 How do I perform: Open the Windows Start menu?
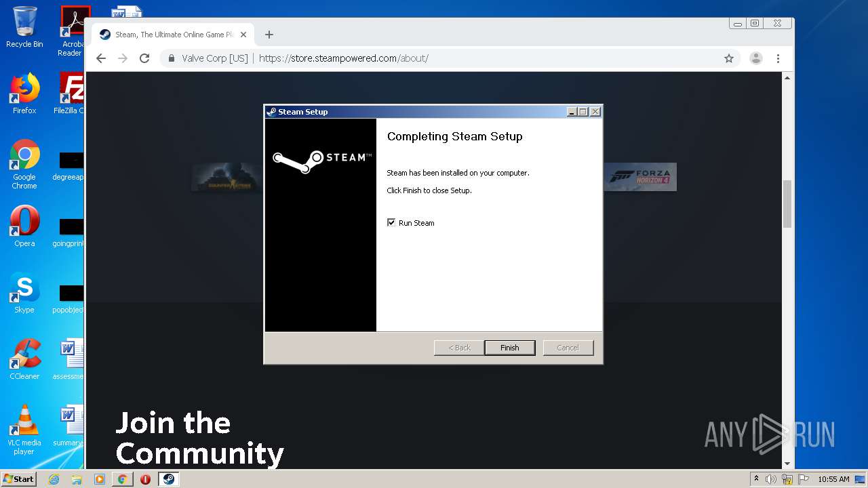[18, 479]
